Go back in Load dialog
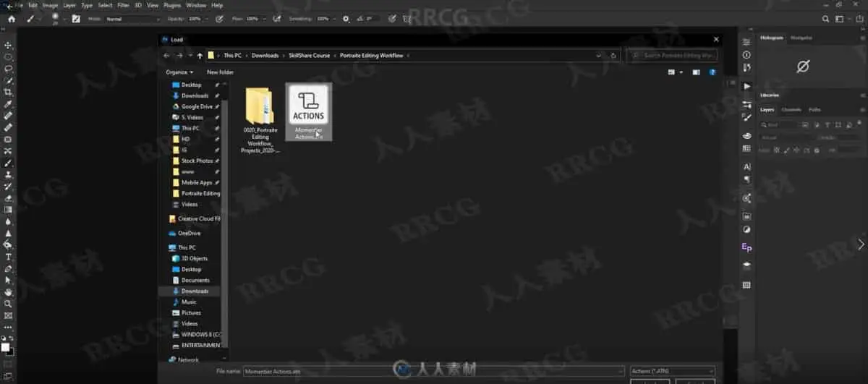Image resolution: width=868 pixels, height=384 pixels. 167,55
